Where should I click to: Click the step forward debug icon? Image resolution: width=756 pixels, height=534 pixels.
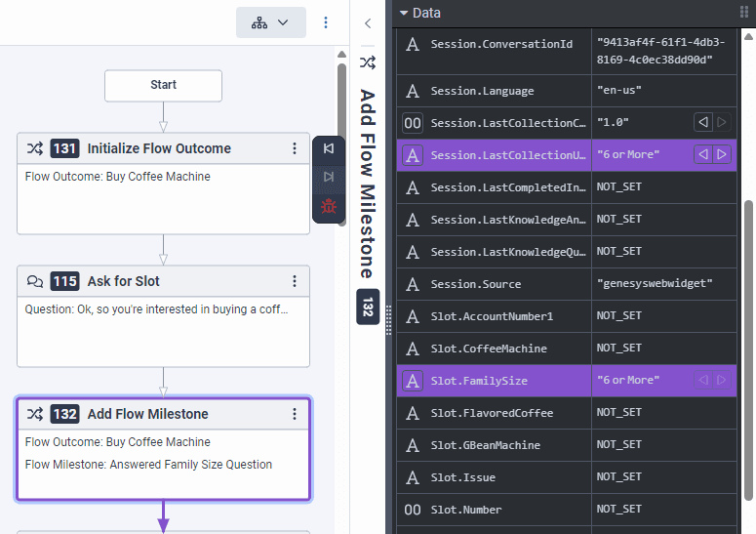tap(329, 177)
